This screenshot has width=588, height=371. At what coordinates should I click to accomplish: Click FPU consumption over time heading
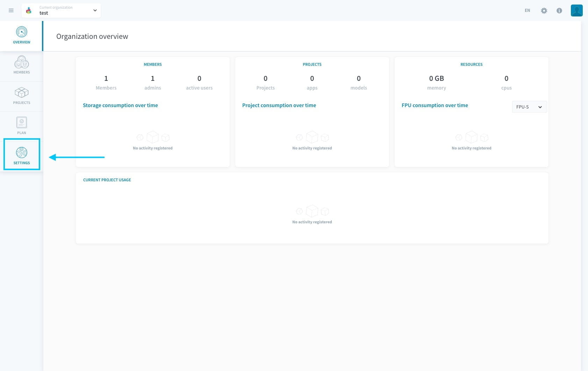pyautogui.click(x=435, y=105)
